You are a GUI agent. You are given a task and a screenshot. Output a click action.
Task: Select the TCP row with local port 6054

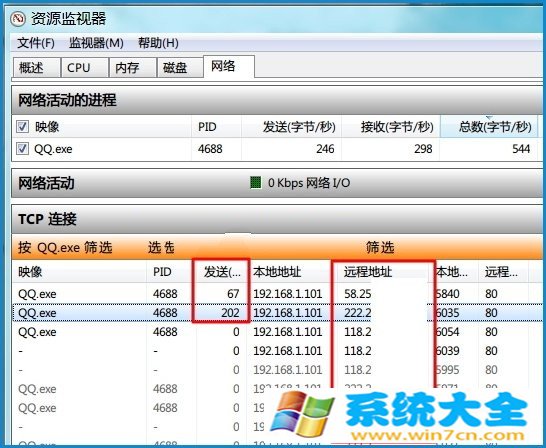pyautogui.click(x=277, y=332)
